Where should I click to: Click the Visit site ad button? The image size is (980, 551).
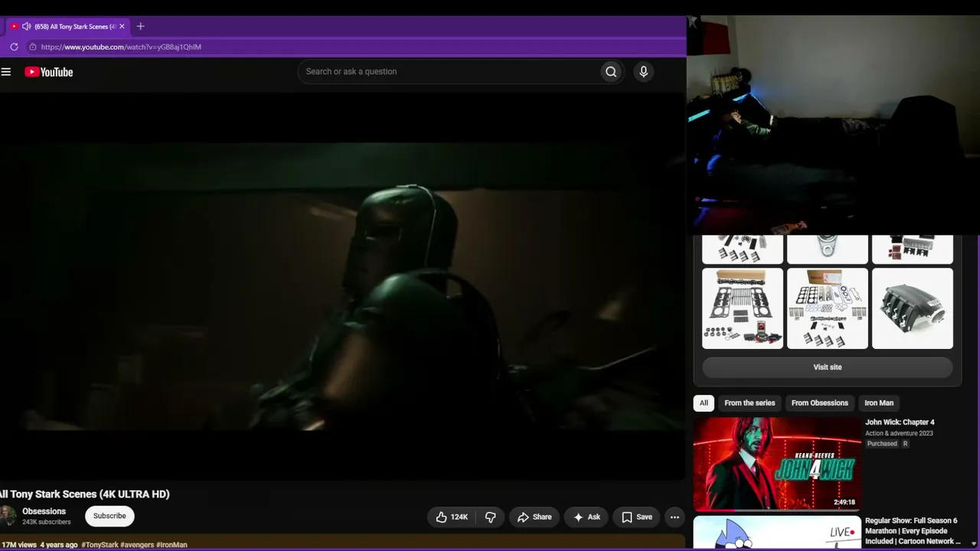click(828, 367)
